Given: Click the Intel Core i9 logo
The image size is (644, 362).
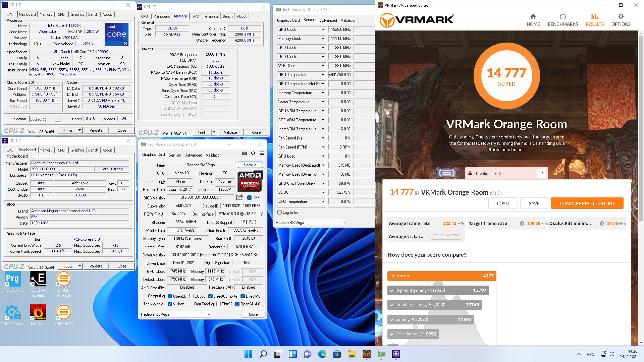Looking at the screenshot, I should [117, 35].
